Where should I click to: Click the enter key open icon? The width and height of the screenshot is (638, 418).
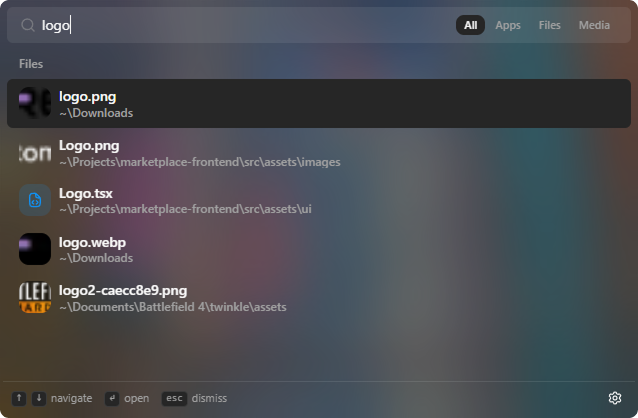112,398
